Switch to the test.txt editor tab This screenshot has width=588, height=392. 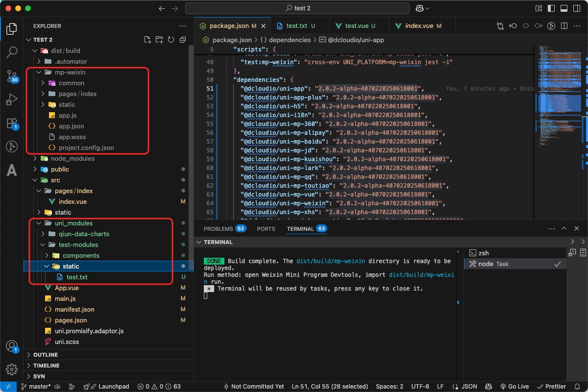pyautogui.click(x=300, y=26)
